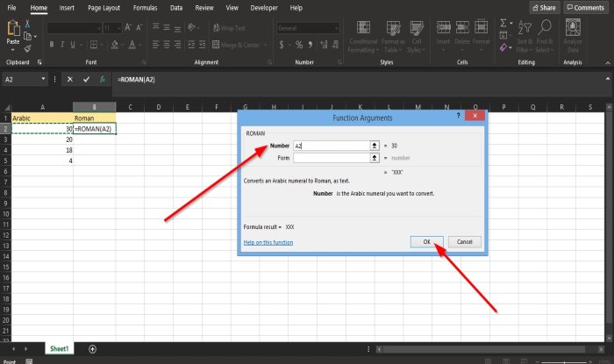Expand the Name Box dropdown arrow

pyautogui.click(x=43, y=79)
